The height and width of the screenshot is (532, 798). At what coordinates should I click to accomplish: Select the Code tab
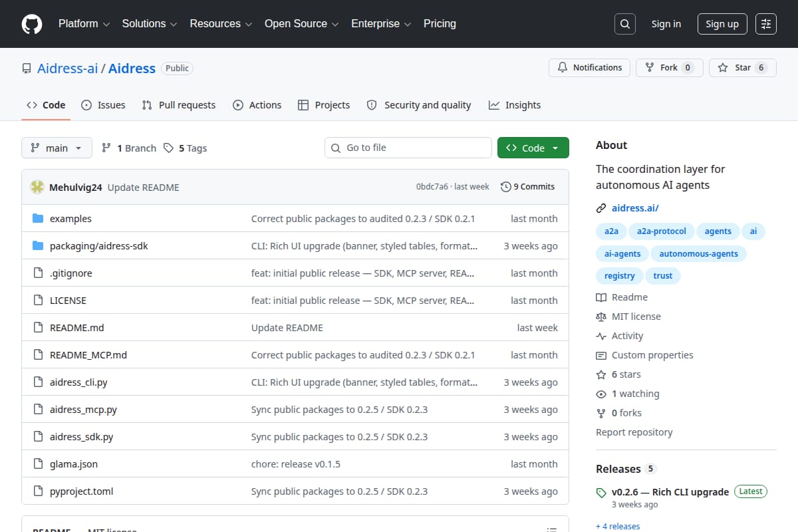click(46, 105)
